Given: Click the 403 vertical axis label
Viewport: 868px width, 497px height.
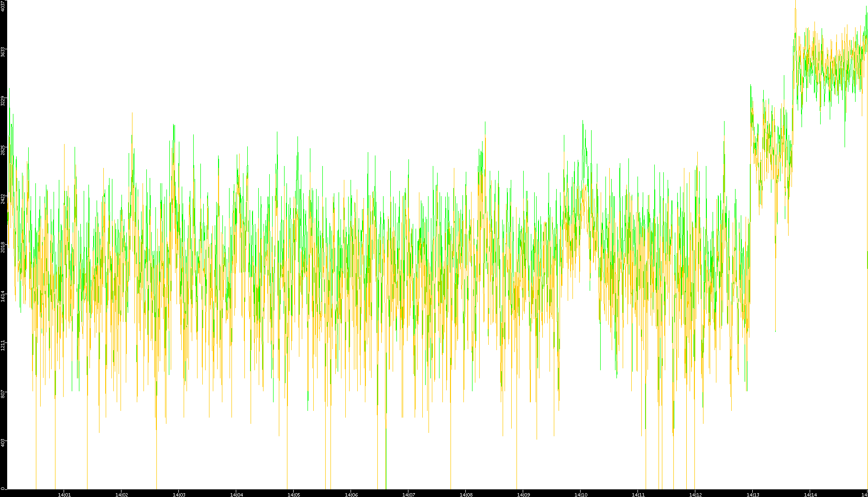Looking at the screenshot, I should coord(3,442).
